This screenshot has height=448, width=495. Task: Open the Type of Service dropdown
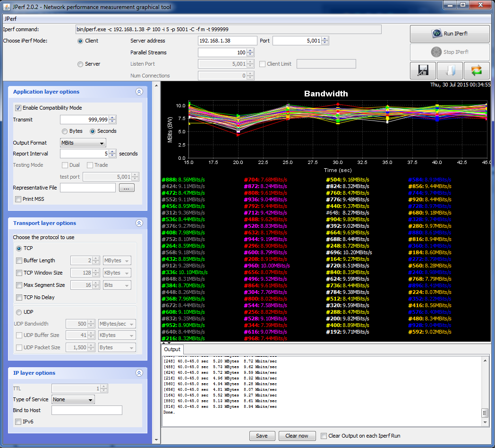tap(73, 399)
